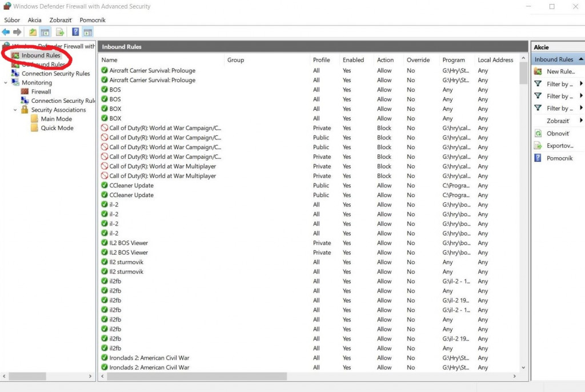Open Help via the blue question mark toolbar icon
Viewport: 585px width, 392px height.
(75, 32)
